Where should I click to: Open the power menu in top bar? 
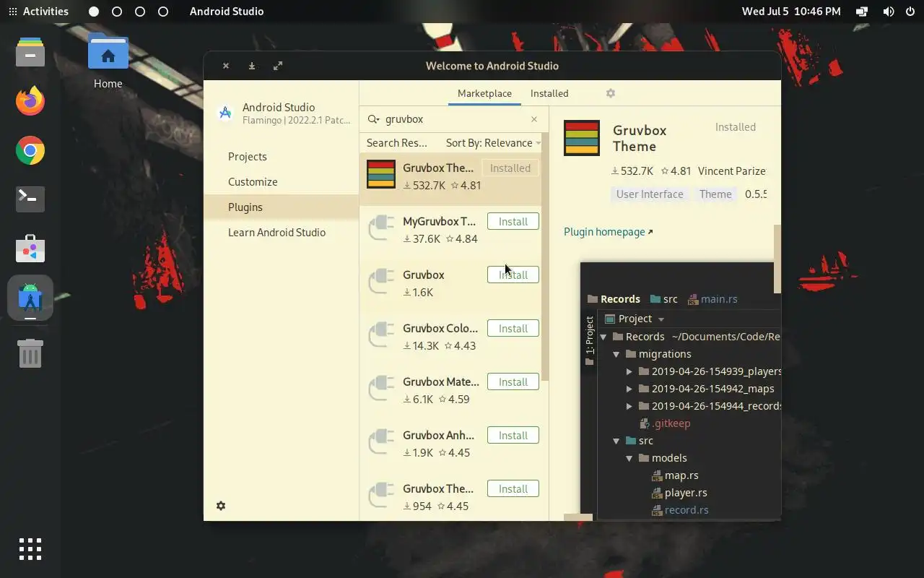pyautogui.click(x=910, y=12)
